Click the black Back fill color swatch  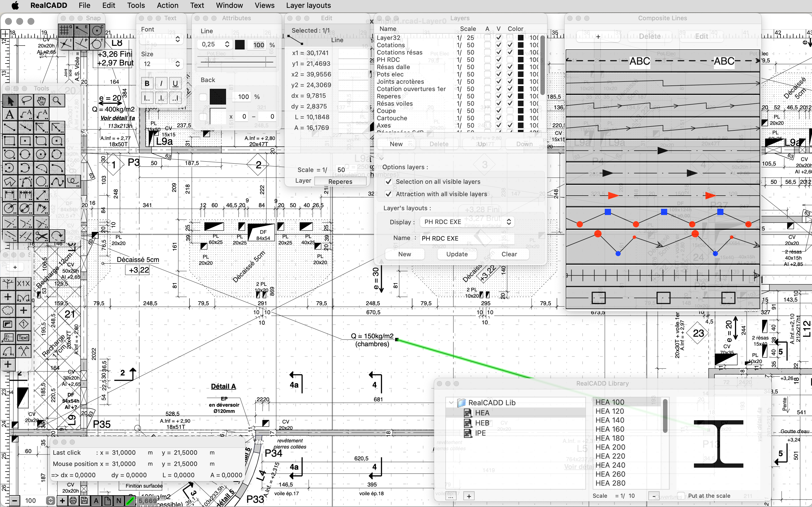coord(218,97)
